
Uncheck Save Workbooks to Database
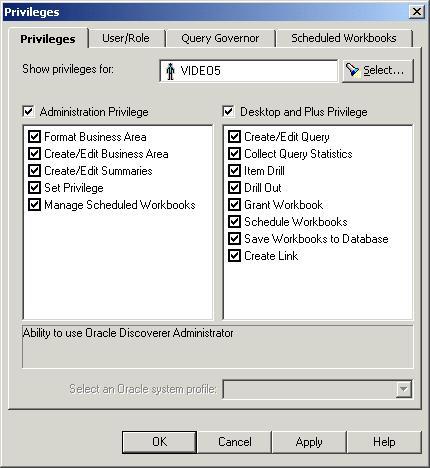coord(234,239)
